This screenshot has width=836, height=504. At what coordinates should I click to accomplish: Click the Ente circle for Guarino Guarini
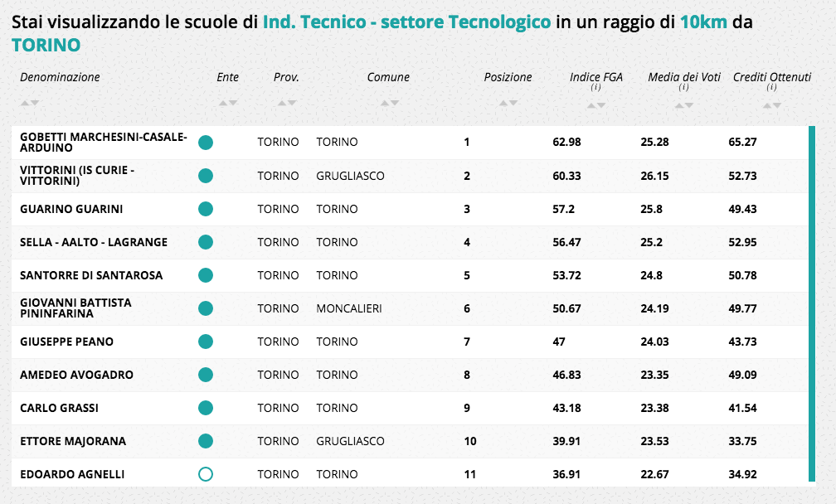click(x=206, y=209)
